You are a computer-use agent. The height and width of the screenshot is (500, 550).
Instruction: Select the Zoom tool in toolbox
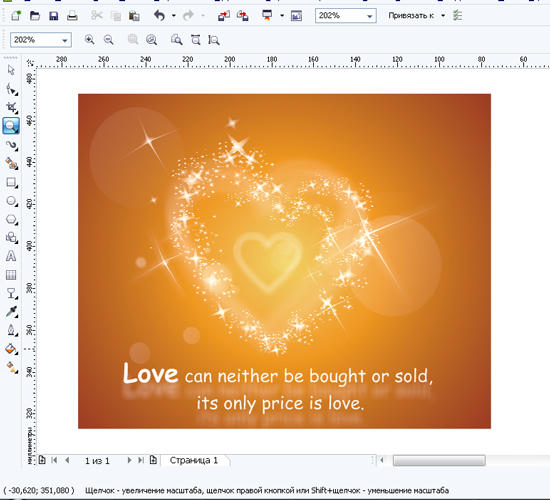coord(11,126)
